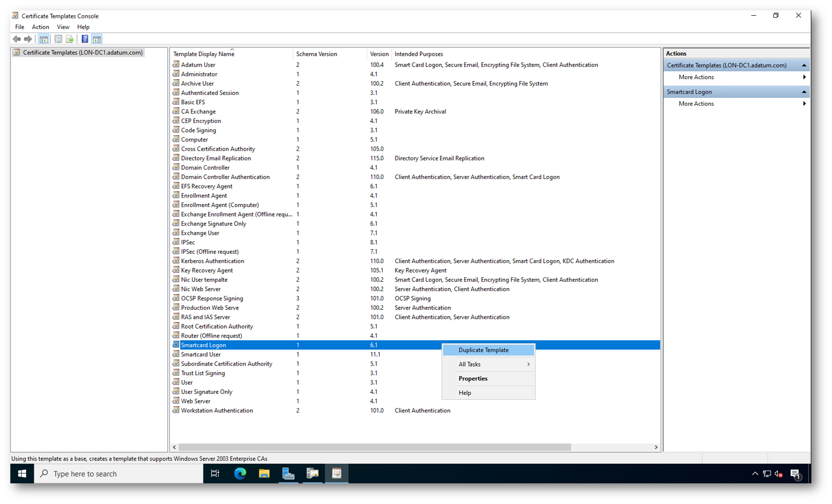Open the Action menu
The image size is (832, 504).
[40, 27]
